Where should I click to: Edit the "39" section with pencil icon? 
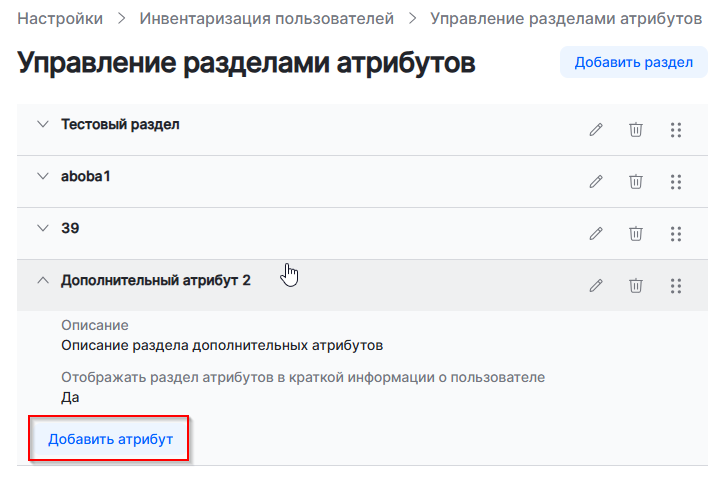[596, 233]
